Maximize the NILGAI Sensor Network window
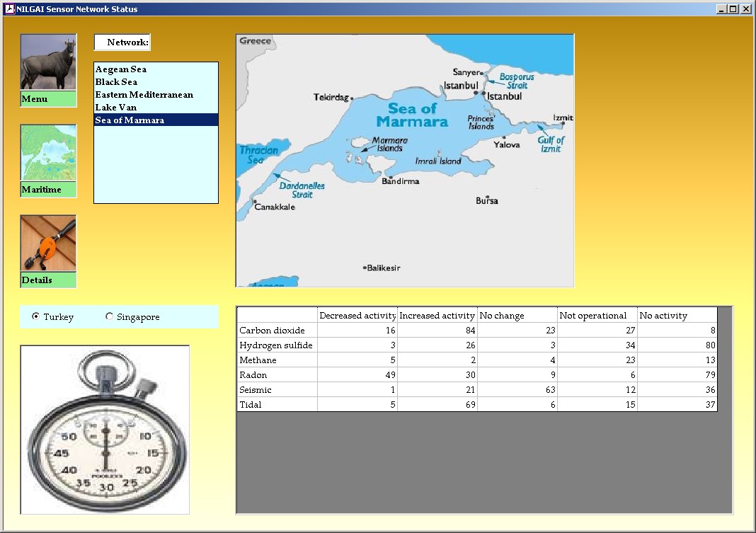Image resolution: width=756 pixels, height=533 pixels. tap(733, 9)
